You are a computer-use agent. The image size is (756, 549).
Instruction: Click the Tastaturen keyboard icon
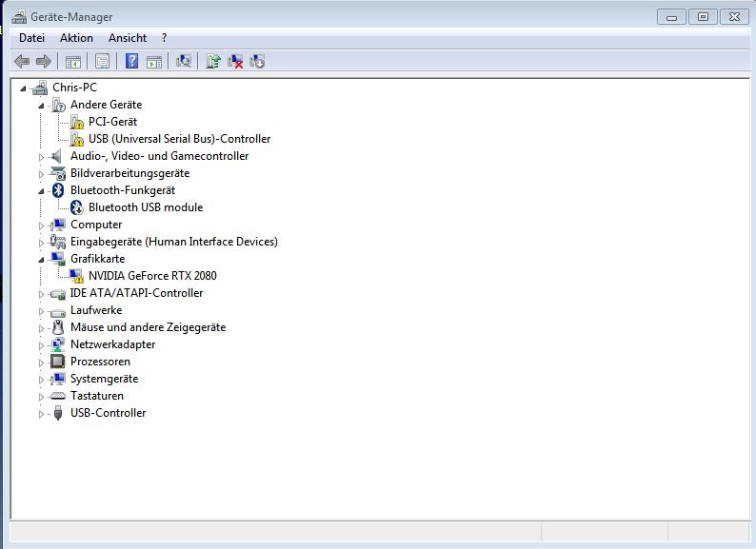click(58, 396)
